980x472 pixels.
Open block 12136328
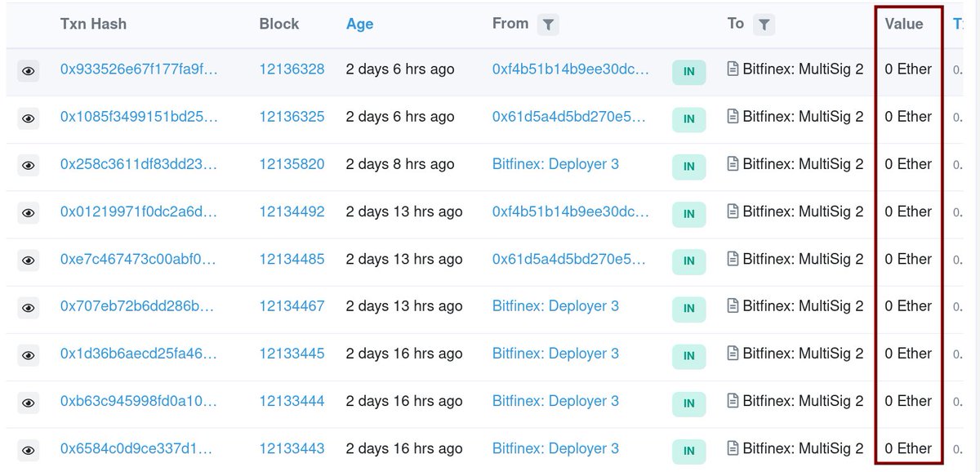point(292,69)
